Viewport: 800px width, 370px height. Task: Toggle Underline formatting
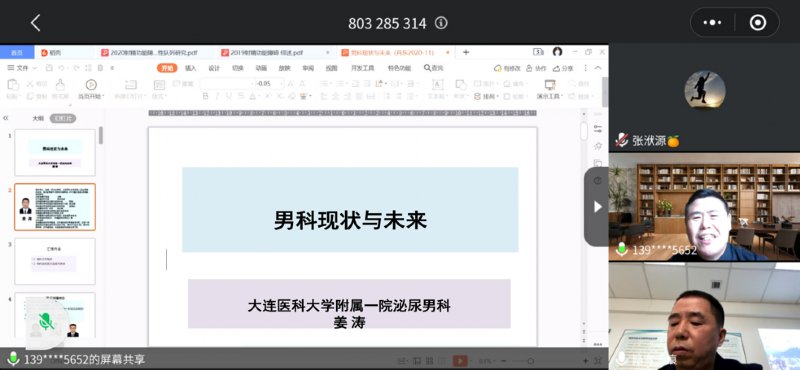coord(228,96)
